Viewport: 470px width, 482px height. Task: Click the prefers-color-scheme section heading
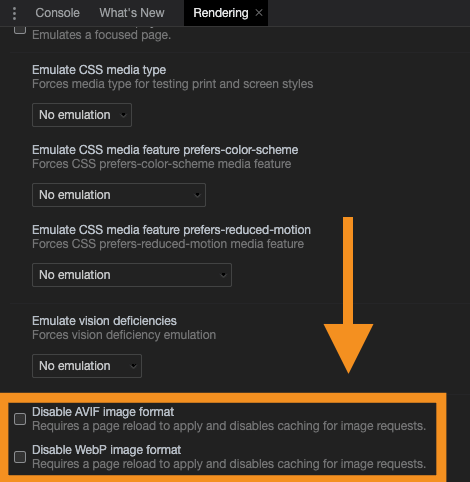tap(165, 150)
